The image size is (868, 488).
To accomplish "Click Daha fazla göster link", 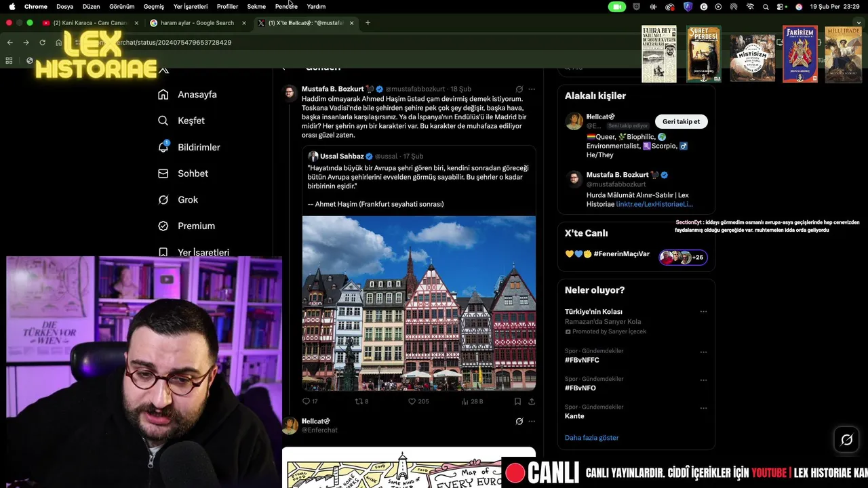I will 591,438.
